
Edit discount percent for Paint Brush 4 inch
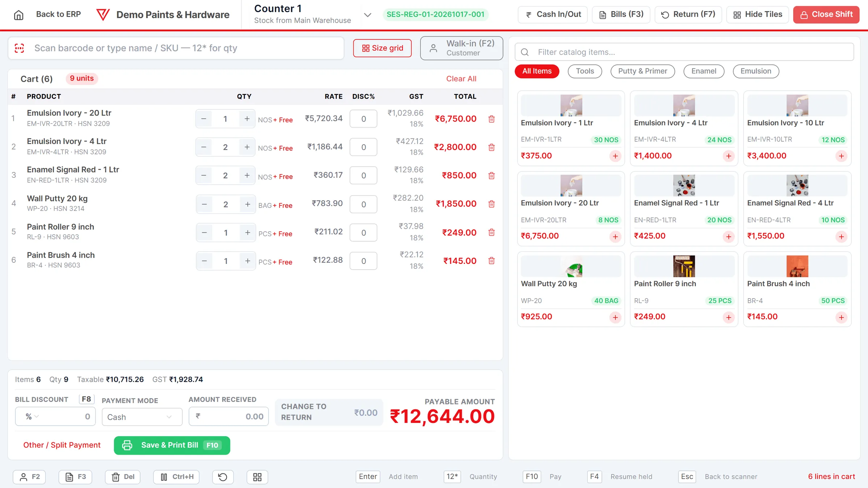(363, 261)
